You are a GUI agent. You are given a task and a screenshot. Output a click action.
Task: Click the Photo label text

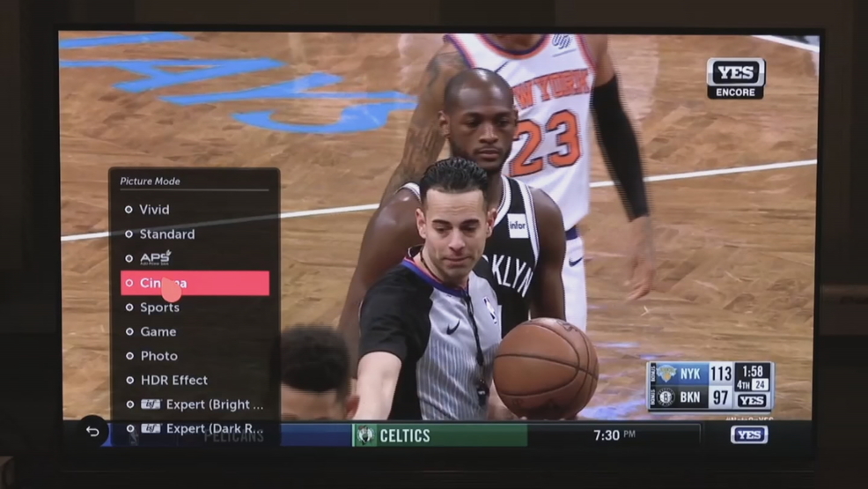[159, 356]
